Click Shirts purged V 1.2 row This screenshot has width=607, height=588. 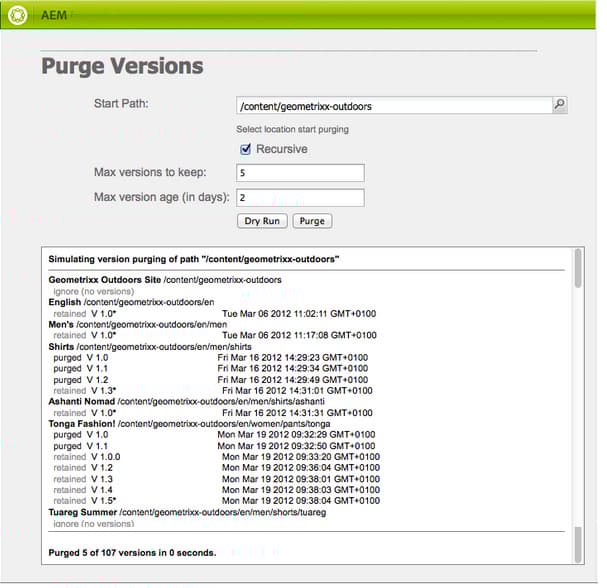pyautogui.click(x=211, y=380)
